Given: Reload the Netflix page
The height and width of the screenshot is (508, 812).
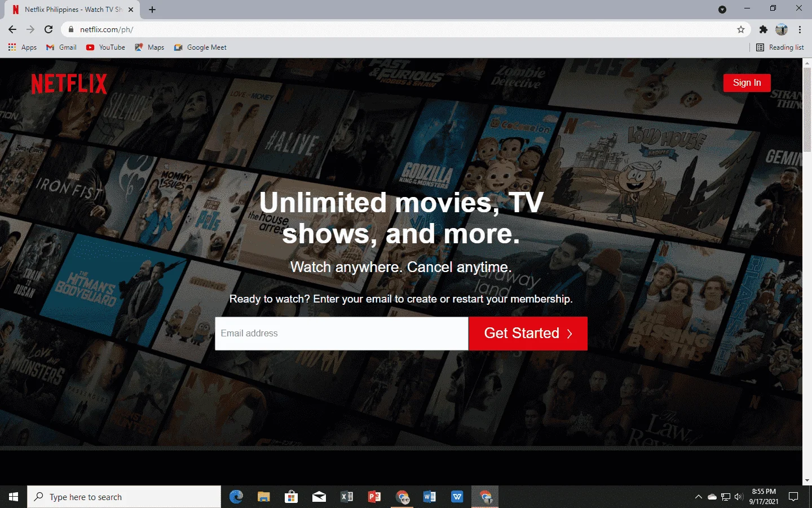Looking at the screenshot, I should 48,29.
